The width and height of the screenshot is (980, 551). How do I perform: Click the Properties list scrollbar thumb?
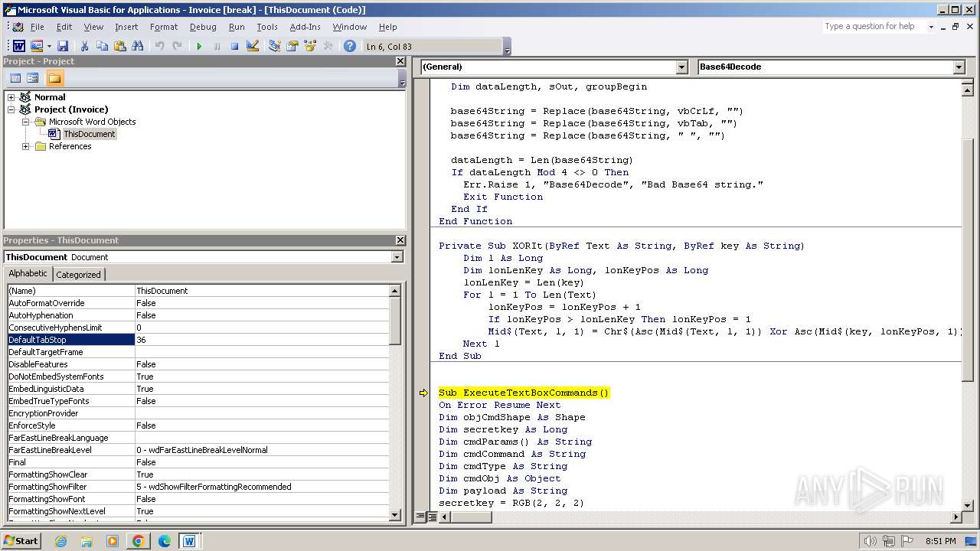[395, 321]
